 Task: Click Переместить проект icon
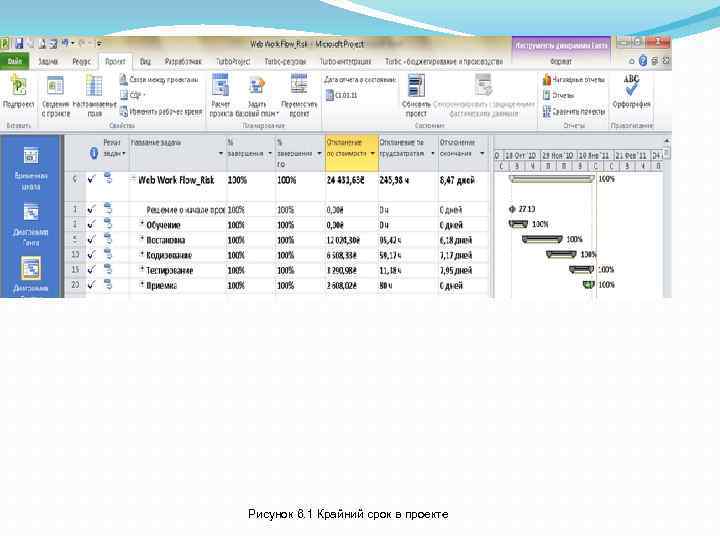(x=299, y=85)
